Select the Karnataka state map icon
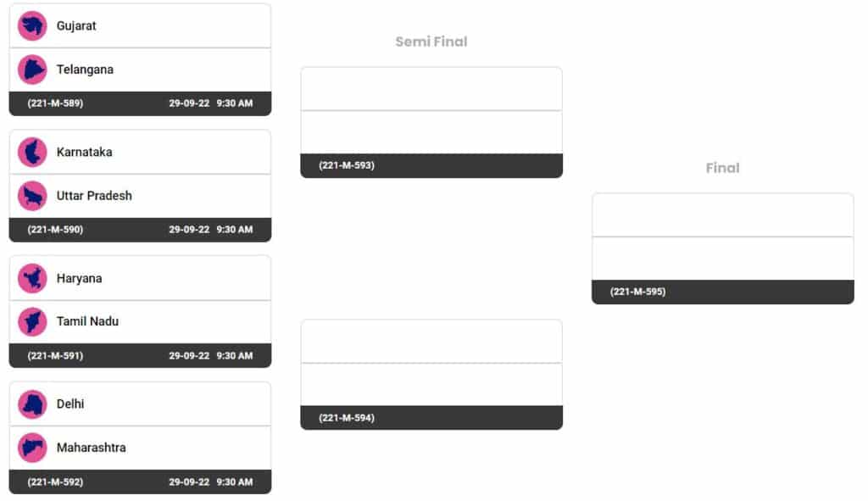 click(32, 153)
